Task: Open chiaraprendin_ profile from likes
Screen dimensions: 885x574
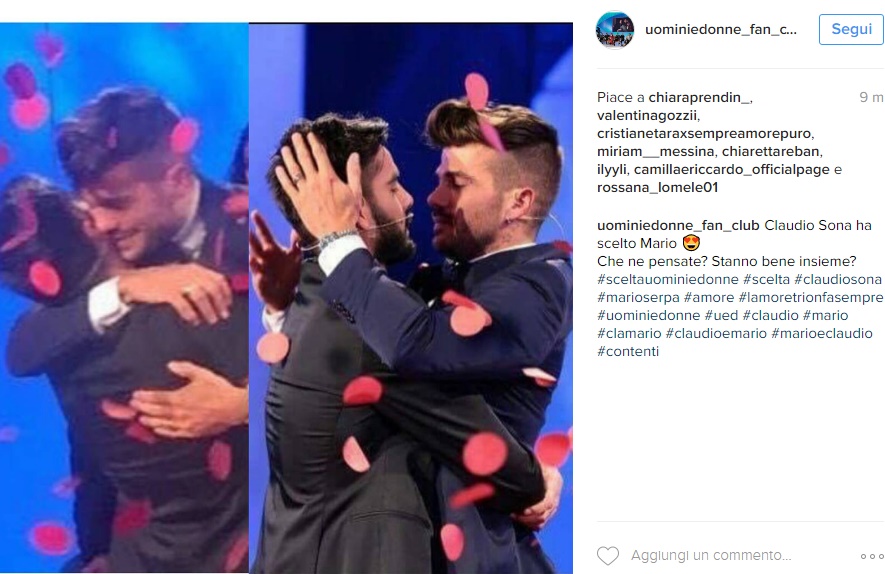Action: click(699, 98)
